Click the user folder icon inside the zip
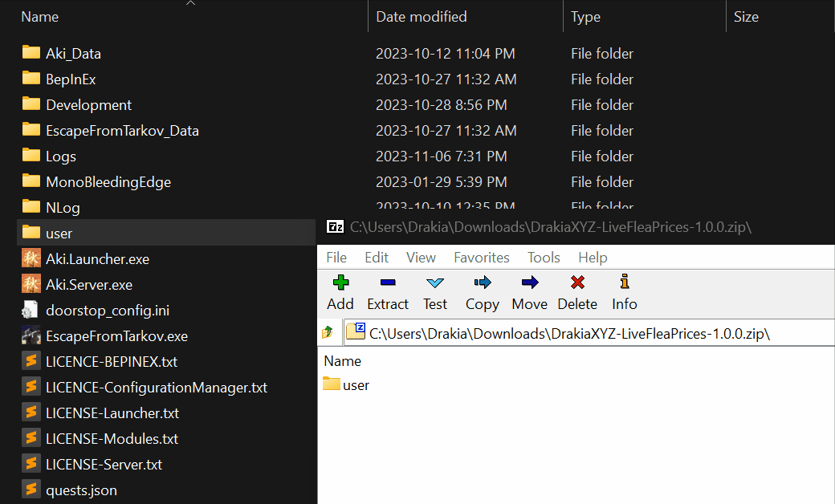Screen dimensions: 835x504 (x=332, y=384)
